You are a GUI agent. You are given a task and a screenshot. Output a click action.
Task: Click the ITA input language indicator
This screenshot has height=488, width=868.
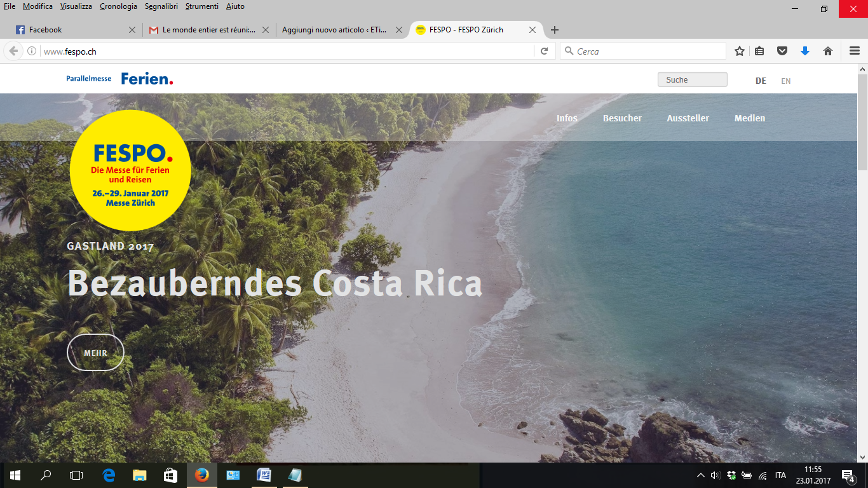[x=780, y=475]
